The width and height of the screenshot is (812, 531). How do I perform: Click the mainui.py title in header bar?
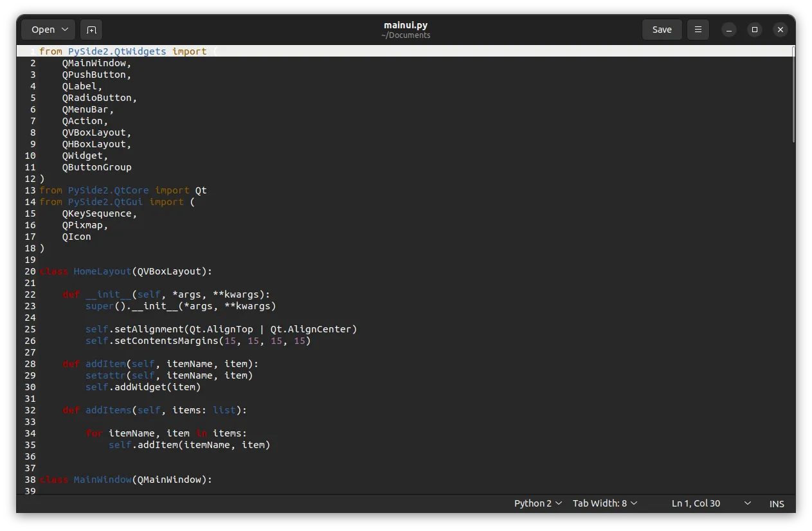[x=405, y=25]
